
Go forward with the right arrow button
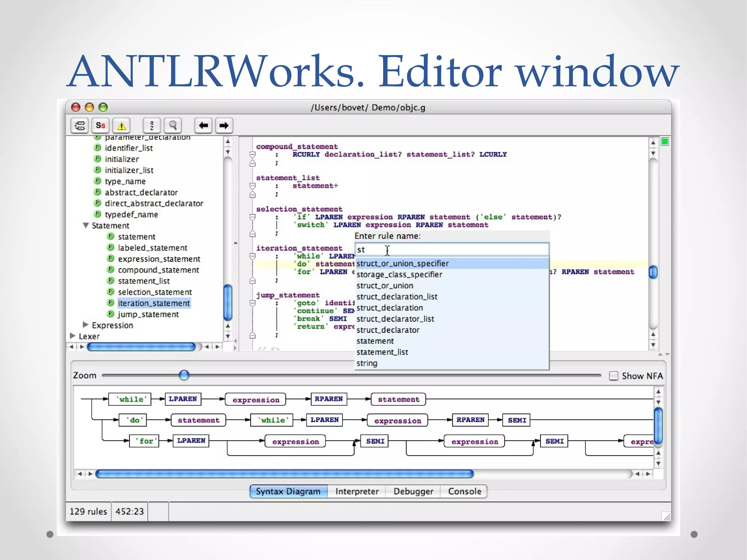tap(224, 125)
